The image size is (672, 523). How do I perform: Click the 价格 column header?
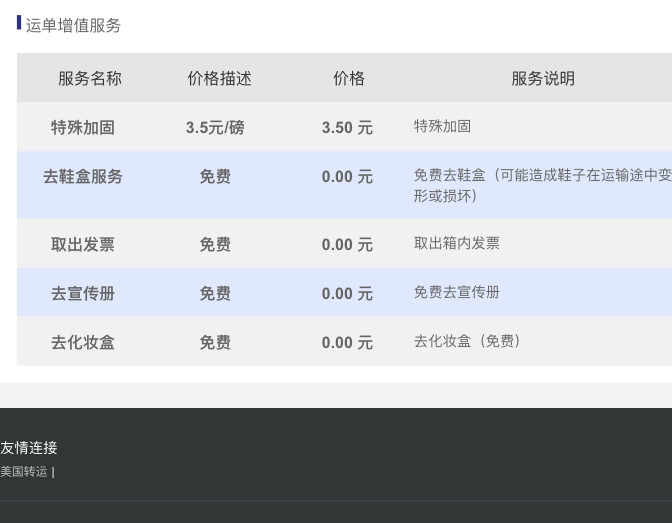(x=349, y=78)
